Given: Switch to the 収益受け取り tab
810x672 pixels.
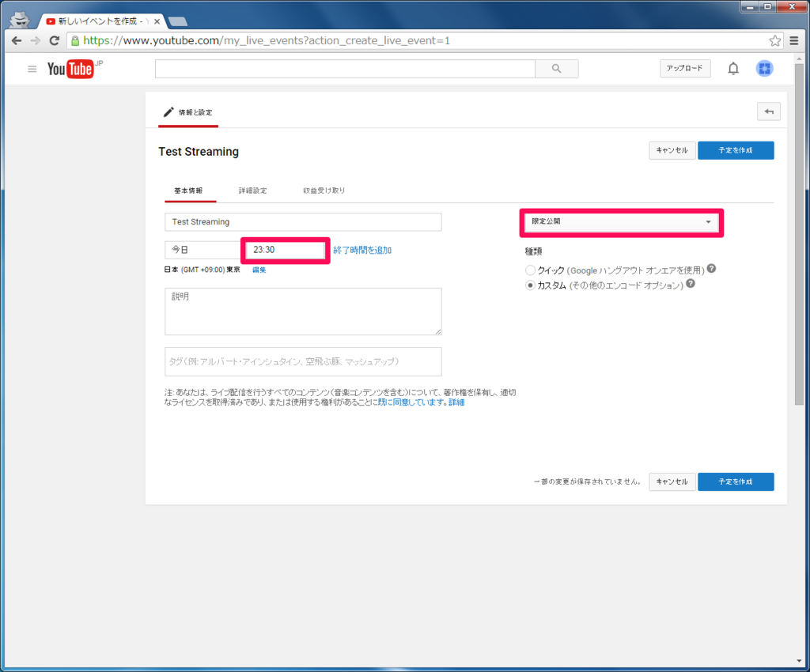Looking at the screenshot, I should [324, 191].
